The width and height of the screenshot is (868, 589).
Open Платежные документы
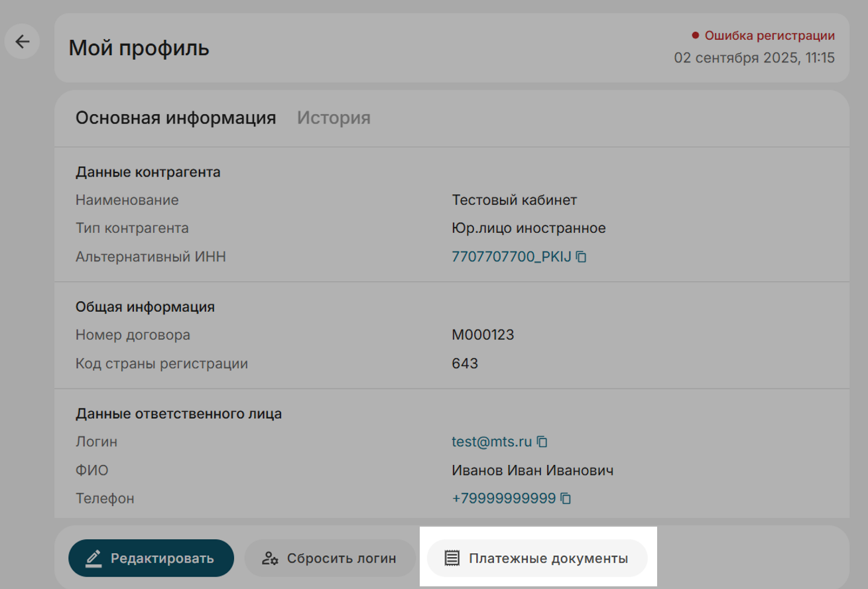537,558
